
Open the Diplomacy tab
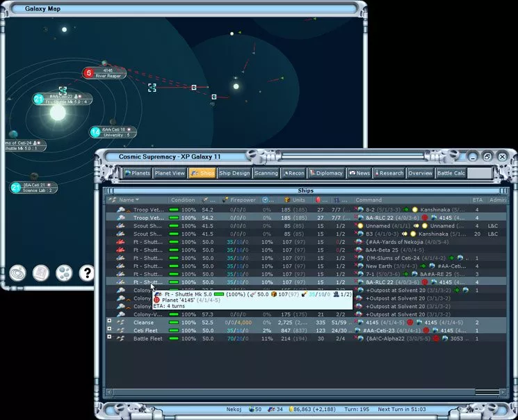point(326,173)
